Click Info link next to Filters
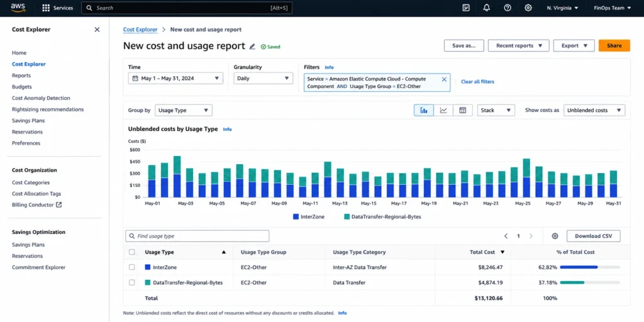The width and height of the screenshot is (644, 322). (x=329, y=67)
